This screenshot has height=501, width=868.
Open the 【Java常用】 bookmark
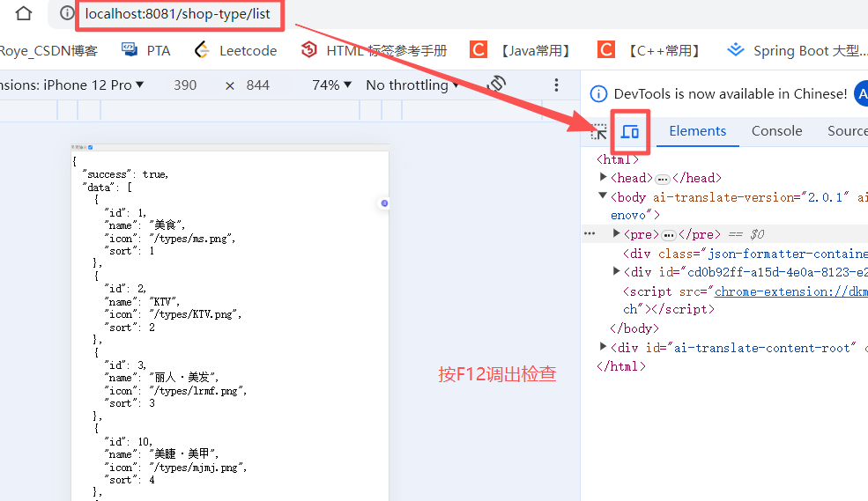tap(521, 50)
